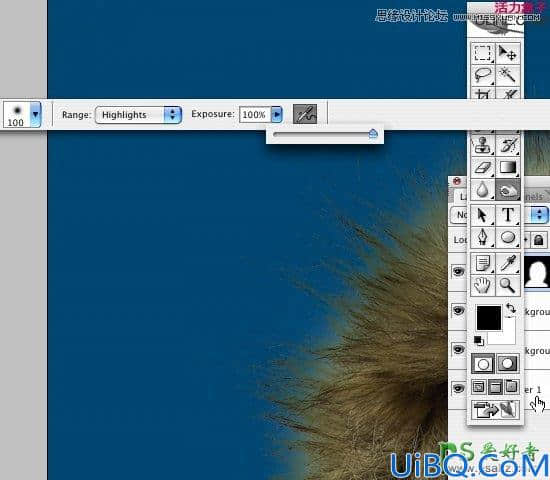Switch to Standard Screen Mode
This screenshot has width=550, height=480.
point(478,387)
